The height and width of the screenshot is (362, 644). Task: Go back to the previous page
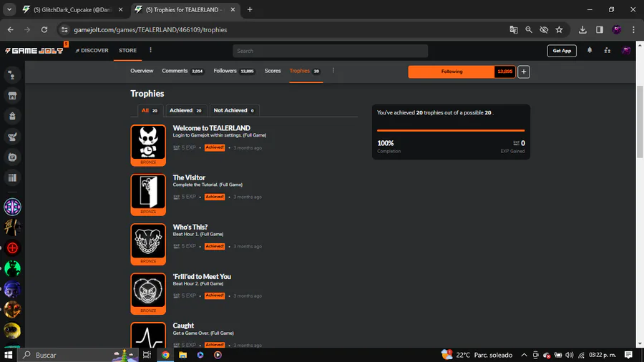coord(10,29)
